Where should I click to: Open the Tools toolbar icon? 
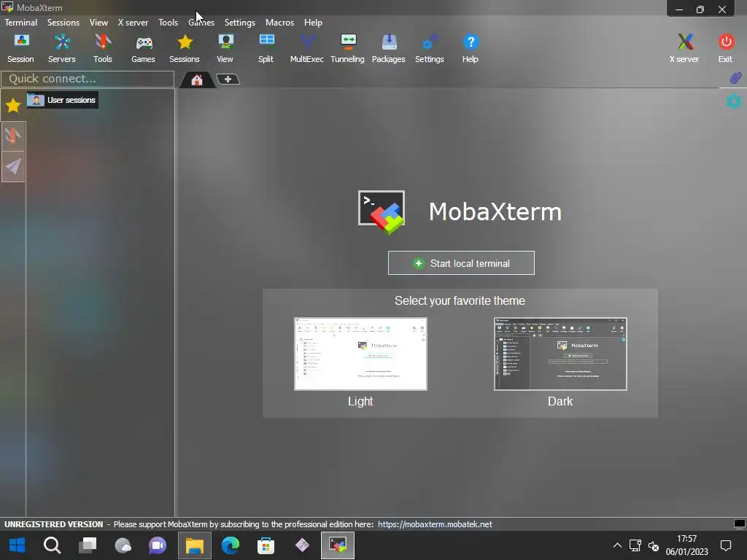click(102, 49)
